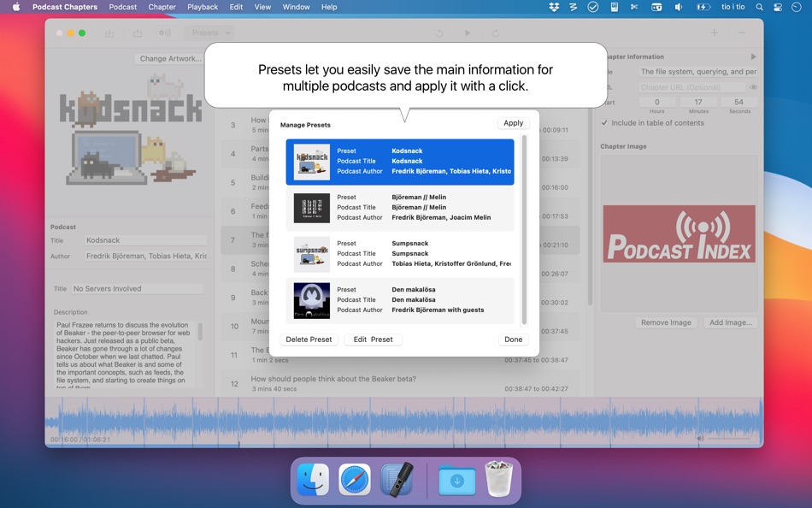Start playback with the toolbar play icon
The width and height of the screenshot is (812, 508).
(x=467, y=33)
